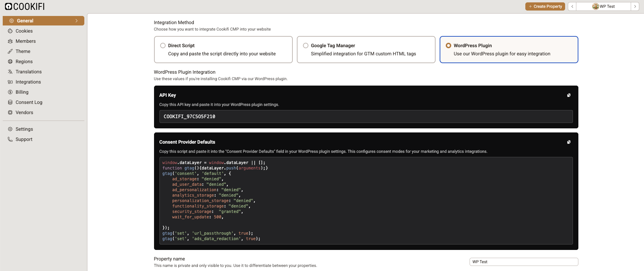Select the Direct Script radio button
The width and height of the screenshot is (644, 271).
(163, 46)
